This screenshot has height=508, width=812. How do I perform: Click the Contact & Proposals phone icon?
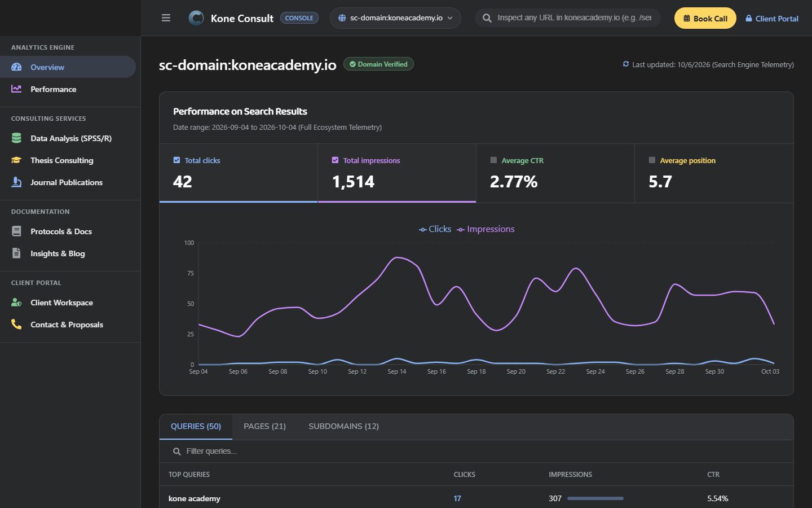click(x=16, y=325)
